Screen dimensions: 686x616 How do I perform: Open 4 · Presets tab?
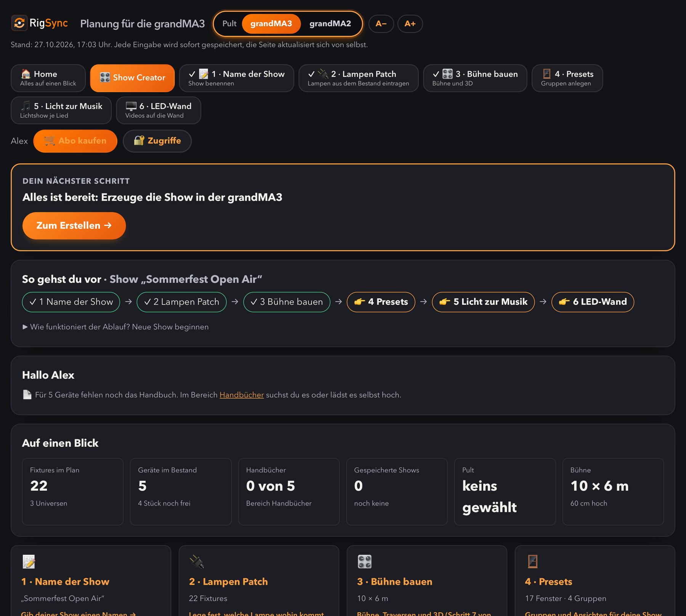click(567, 78)
